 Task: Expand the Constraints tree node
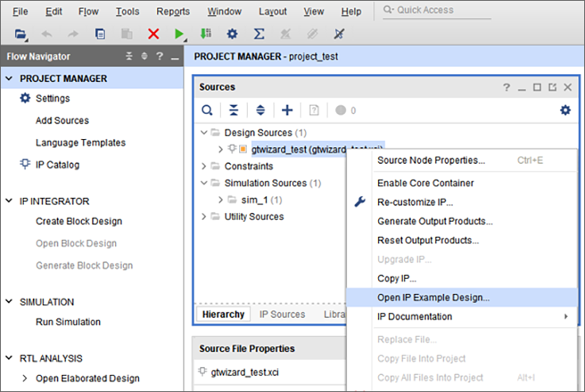click(204, 166)
